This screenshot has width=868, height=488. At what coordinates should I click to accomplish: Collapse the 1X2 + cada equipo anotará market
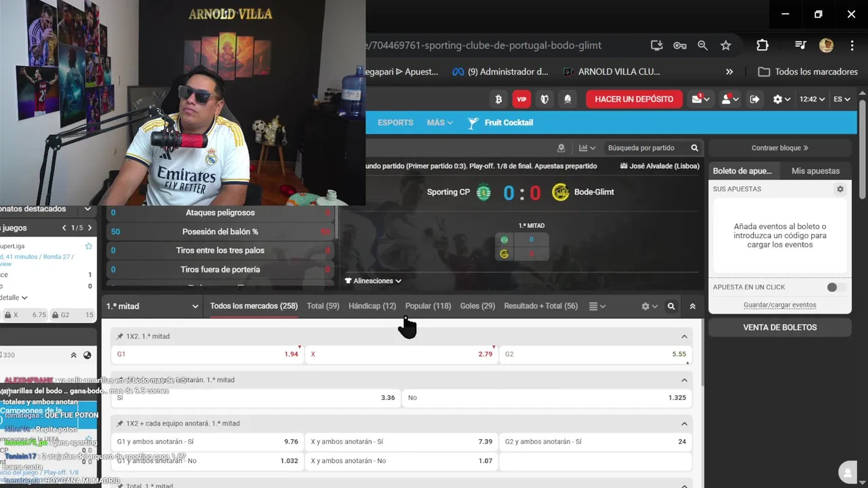(x=684, y=424)
